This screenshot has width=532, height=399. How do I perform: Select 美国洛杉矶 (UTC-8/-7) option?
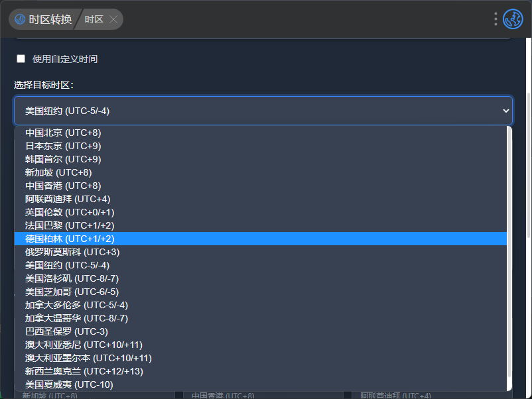coord(72,278)
